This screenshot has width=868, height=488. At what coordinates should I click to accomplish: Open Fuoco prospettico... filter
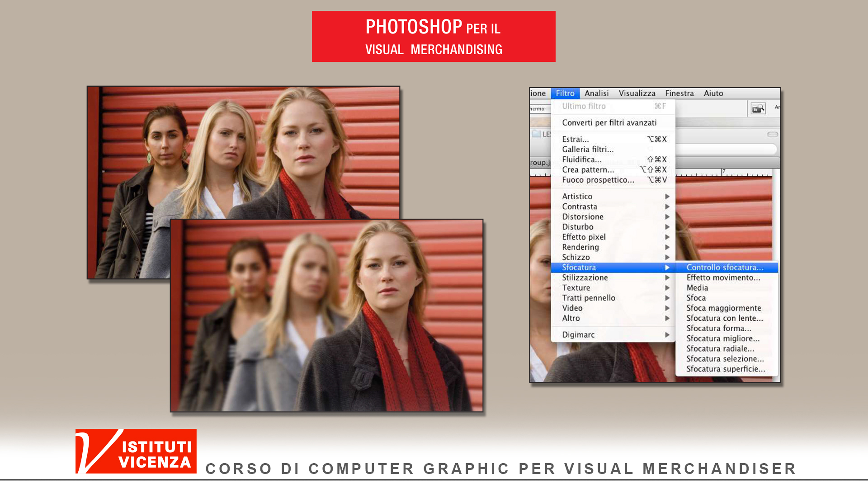[613, 180]
